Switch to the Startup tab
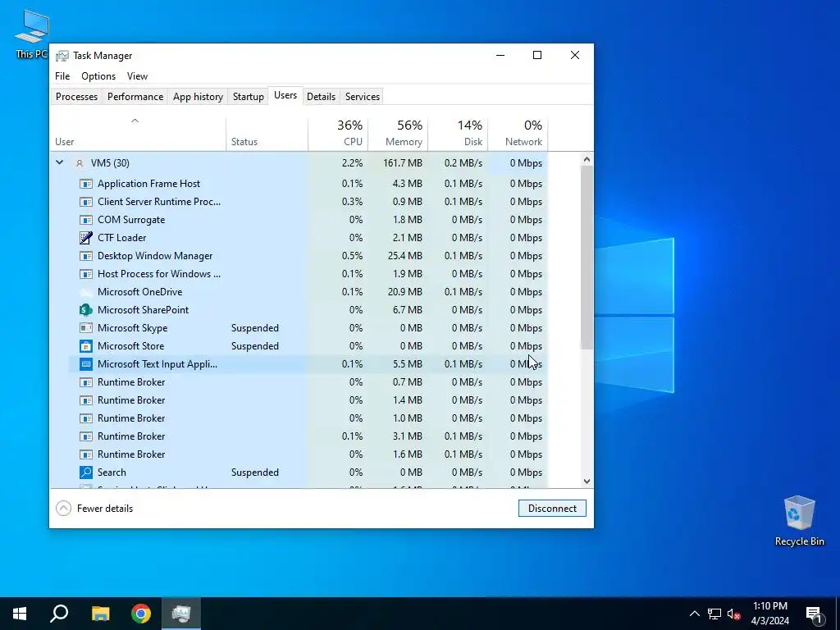 [248, 97]
